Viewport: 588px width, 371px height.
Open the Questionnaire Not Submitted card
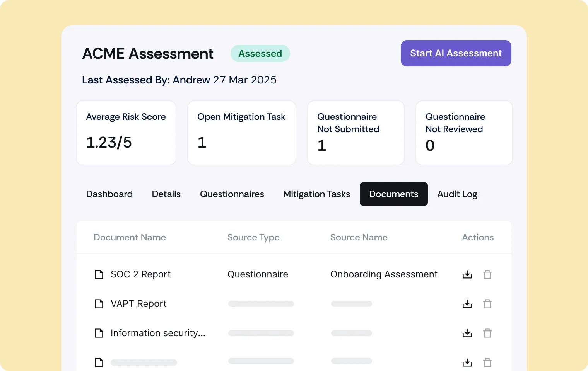pos(356,133)
